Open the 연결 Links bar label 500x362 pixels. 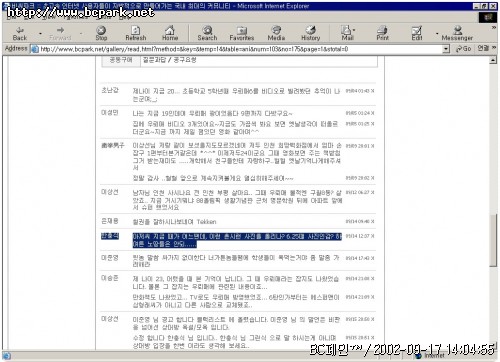point(483,48)
